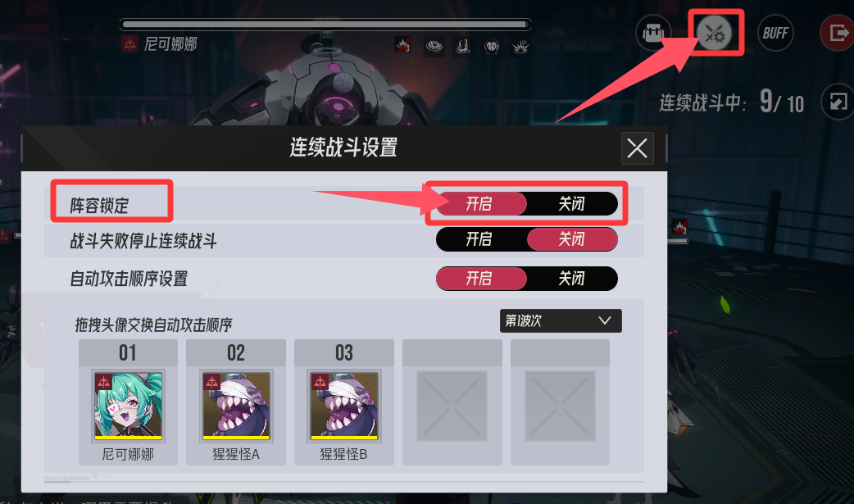Click first boss status icon with red burst
This screenshot has width=854, height=504.
(x=402, y=45)
